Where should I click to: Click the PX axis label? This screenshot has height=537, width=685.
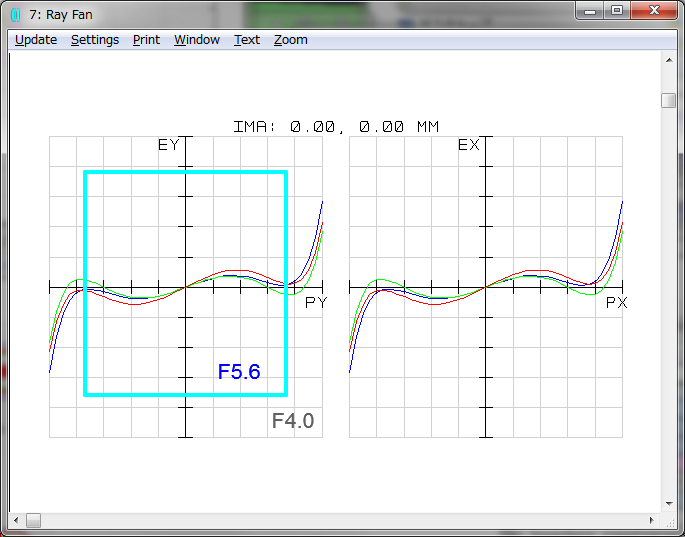click(616, 302)
